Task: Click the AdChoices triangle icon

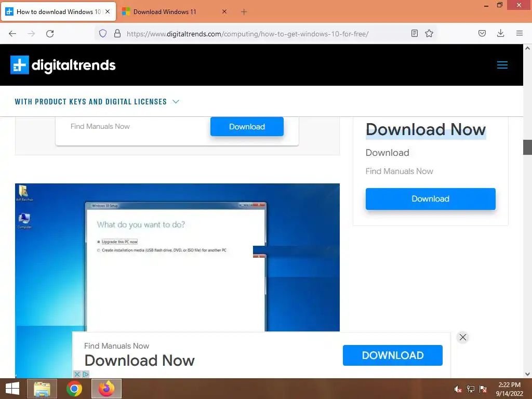Action: pyautogui.click(x=86, y=374)
